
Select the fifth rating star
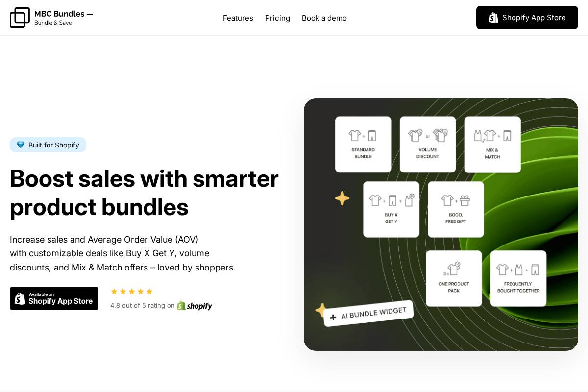click(149, 291)
